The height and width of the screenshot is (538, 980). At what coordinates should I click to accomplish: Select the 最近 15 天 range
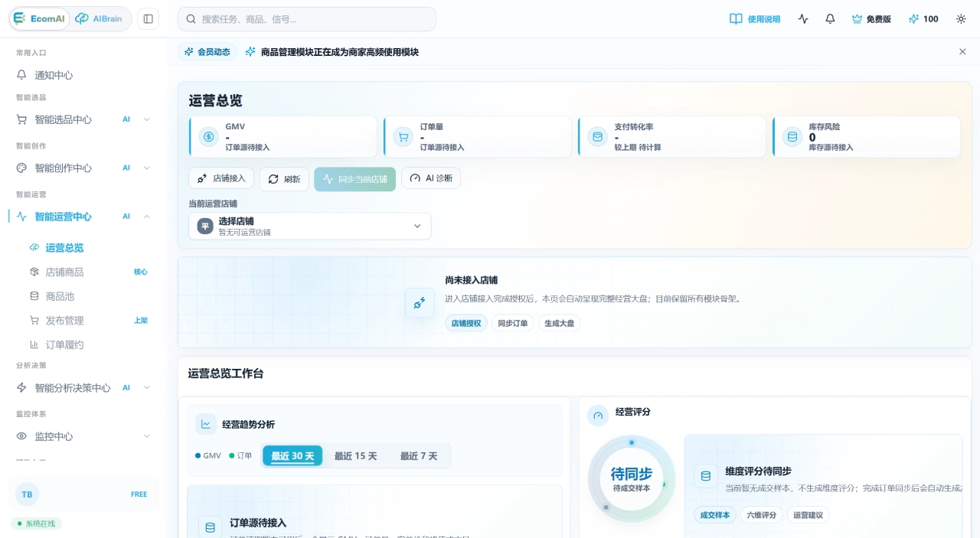click(356, 456)
